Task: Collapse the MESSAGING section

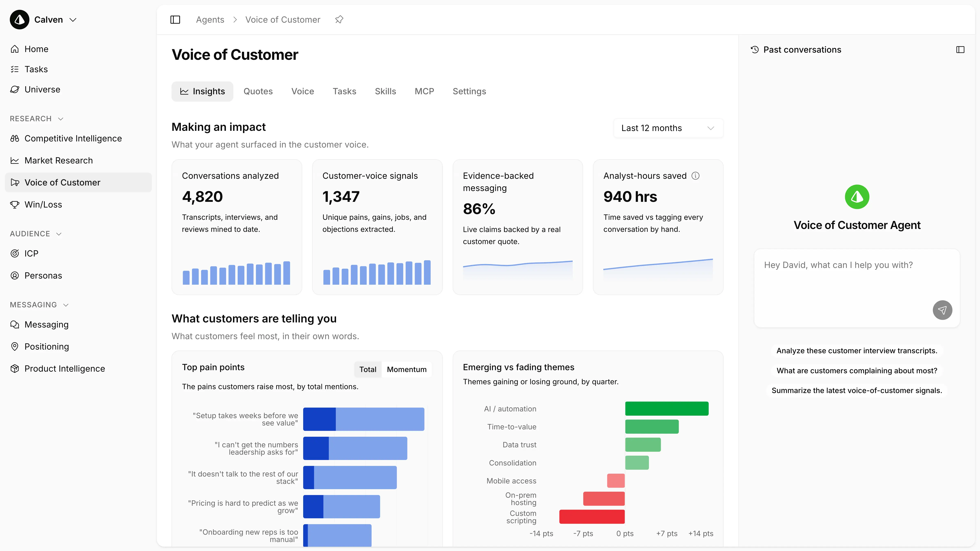Action: coord(66,305)
